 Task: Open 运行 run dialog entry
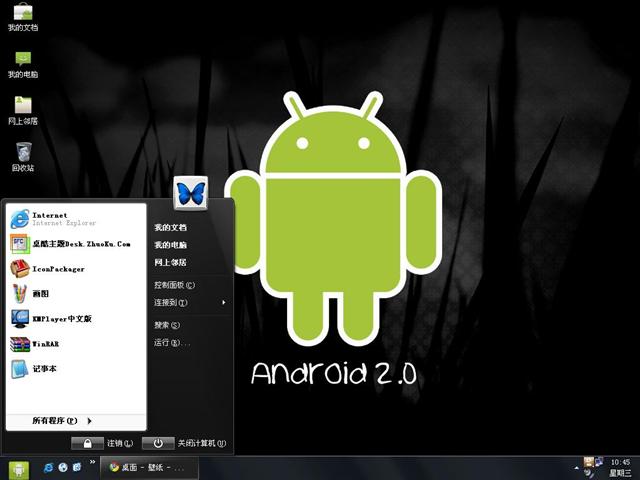pyautogui.click(x=172, y=342)
